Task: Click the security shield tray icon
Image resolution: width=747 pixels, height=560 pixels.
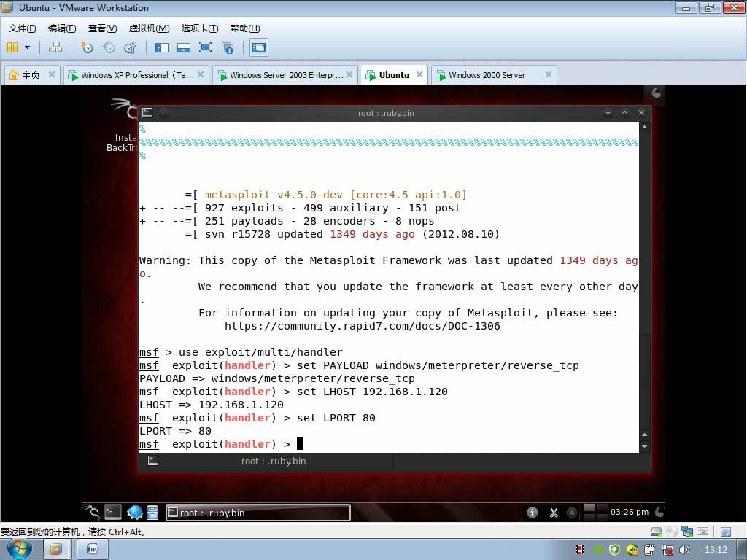Action: [x=614, y=550]
